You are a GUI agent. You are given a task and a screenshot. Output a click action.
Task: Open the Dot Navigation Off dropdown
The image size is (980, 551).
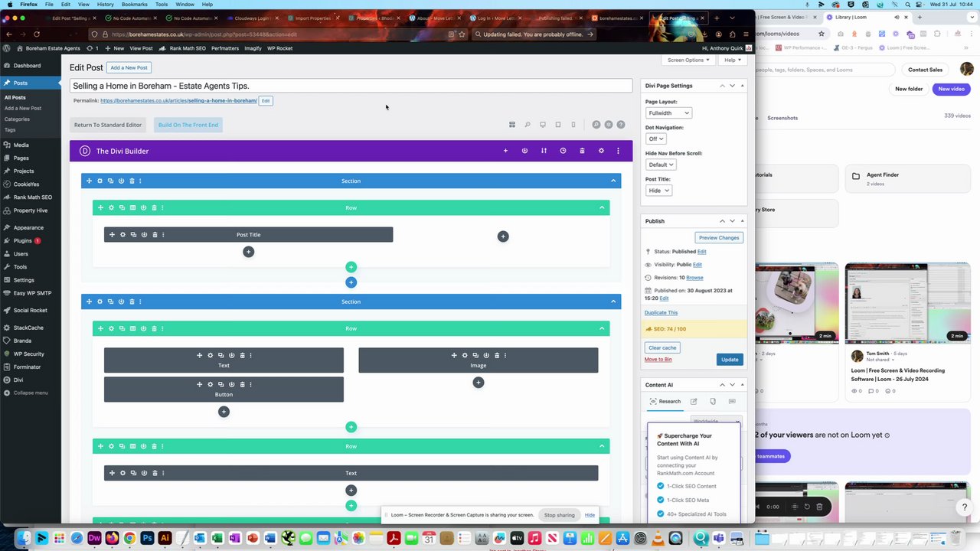point(656,139)
